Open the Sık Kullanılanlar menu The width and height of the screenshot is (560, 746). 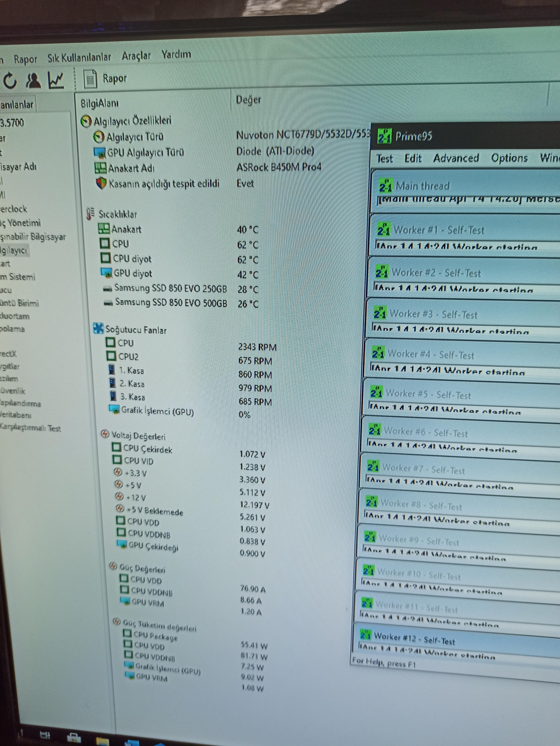point(79,58)
